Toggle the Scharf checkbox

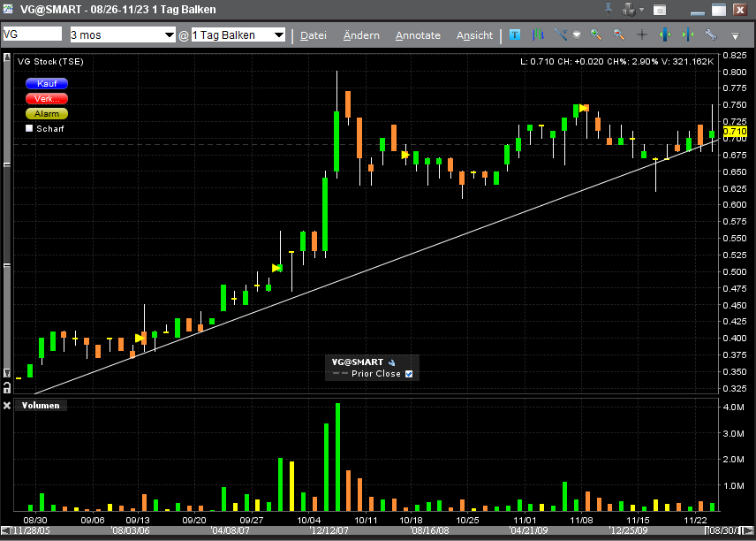(x=29, y=128)
